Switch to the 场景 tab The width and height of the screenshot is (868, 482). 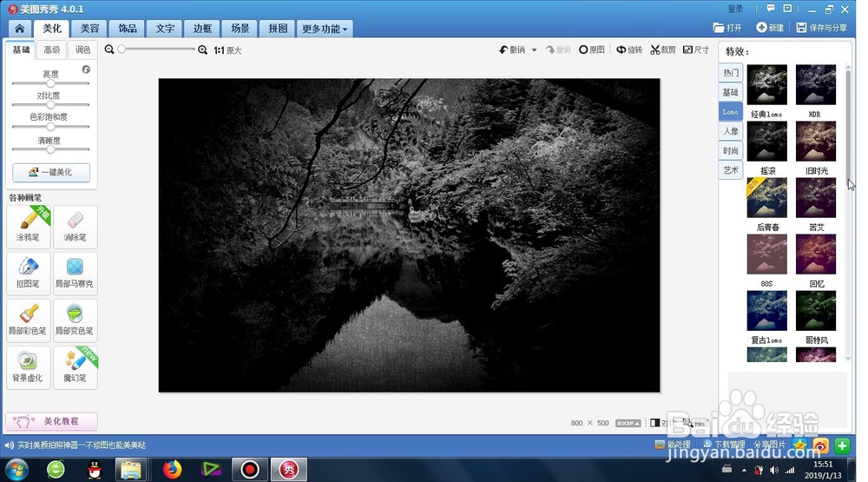[240, 29]
